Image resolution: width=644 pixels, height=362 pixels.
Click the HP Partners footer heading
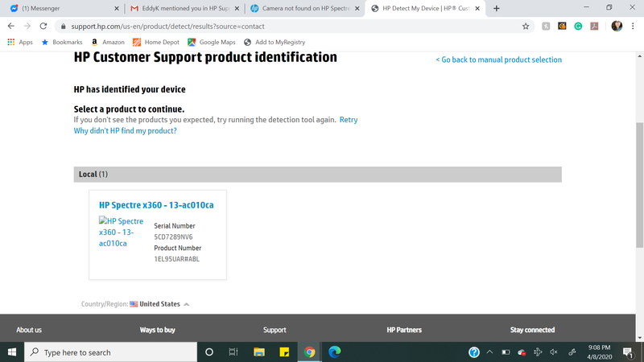404,330
